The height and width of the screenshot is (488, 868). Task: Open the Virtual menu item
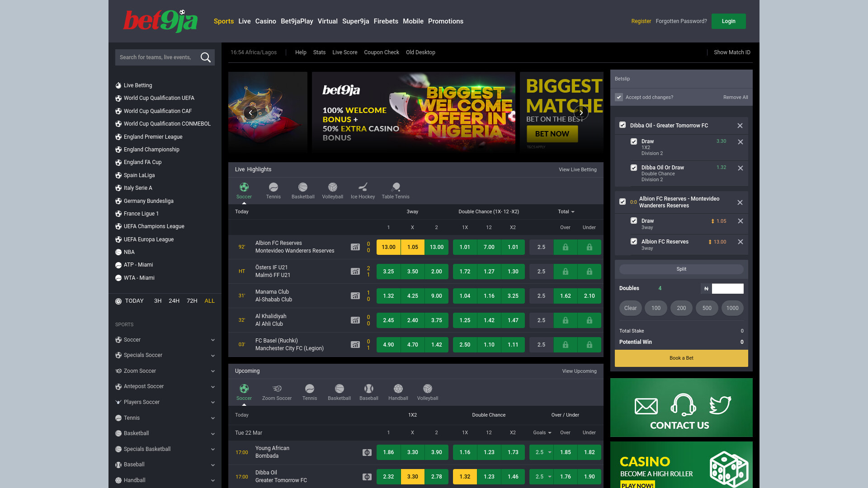(327, 21)
